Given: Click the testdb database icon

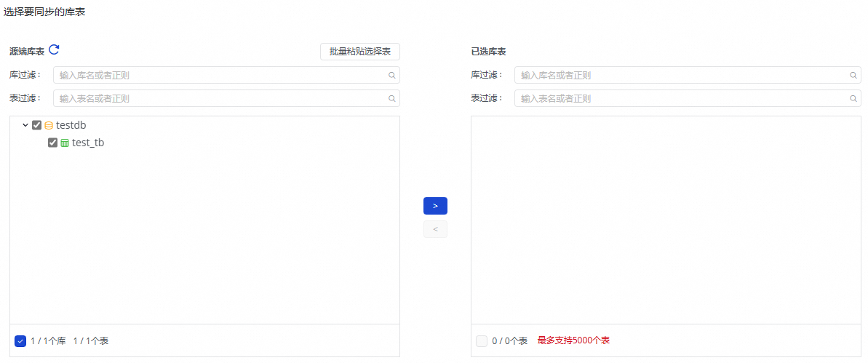Looking at the screenshot, I should (49, 126).
